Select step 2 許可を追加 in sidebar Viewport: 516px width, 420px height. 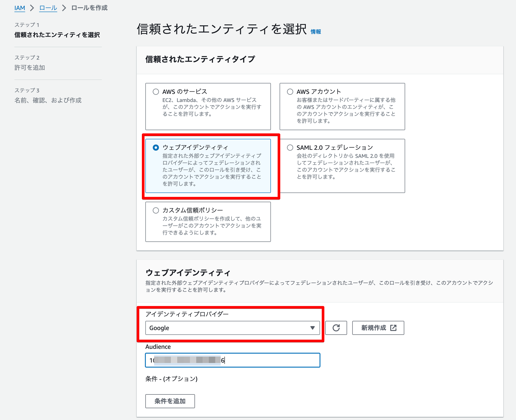(30, 68)
